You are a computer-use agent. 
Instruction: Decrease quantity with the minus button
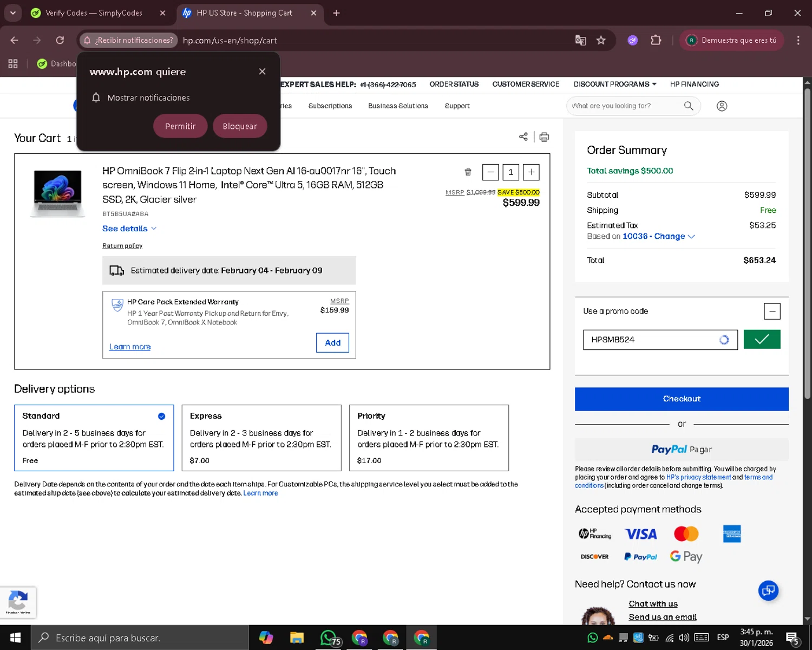pos(490,172)
